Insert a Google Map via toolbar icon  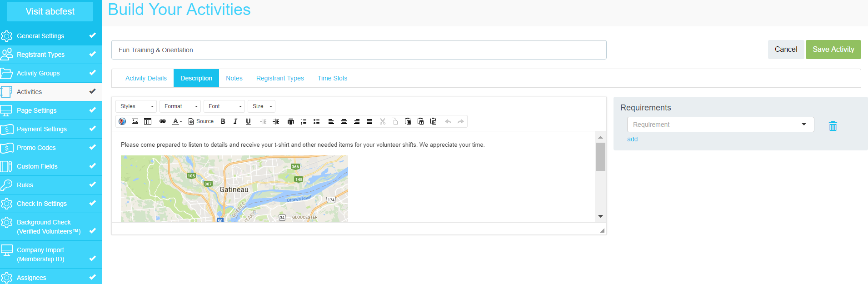(122, 121)
